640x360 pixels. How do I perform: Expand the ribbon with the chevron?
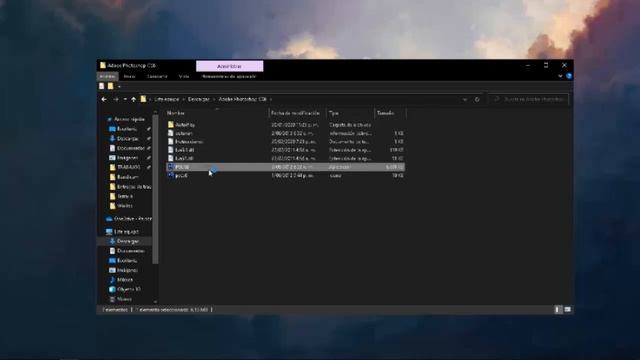pos(560,76)
